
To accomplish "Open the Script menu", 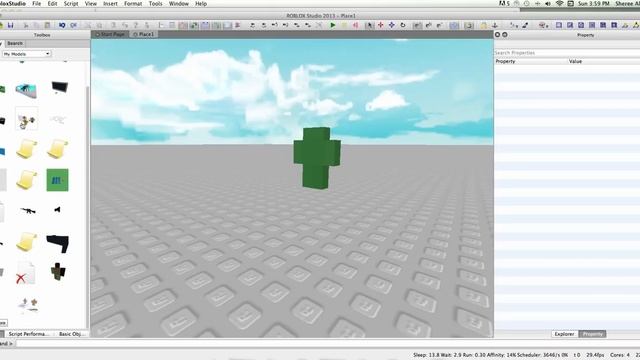I will pos(71,4).
